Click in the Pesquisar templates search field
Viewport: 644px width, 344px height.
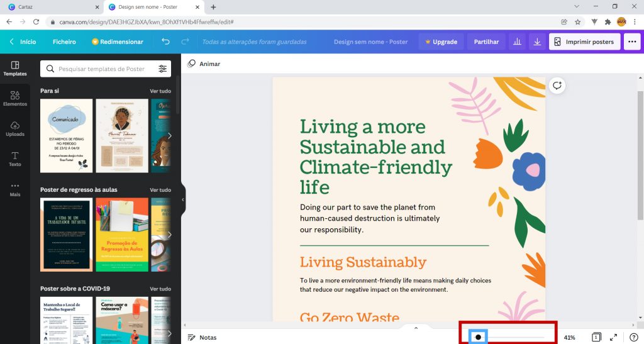tap(106, 69)
